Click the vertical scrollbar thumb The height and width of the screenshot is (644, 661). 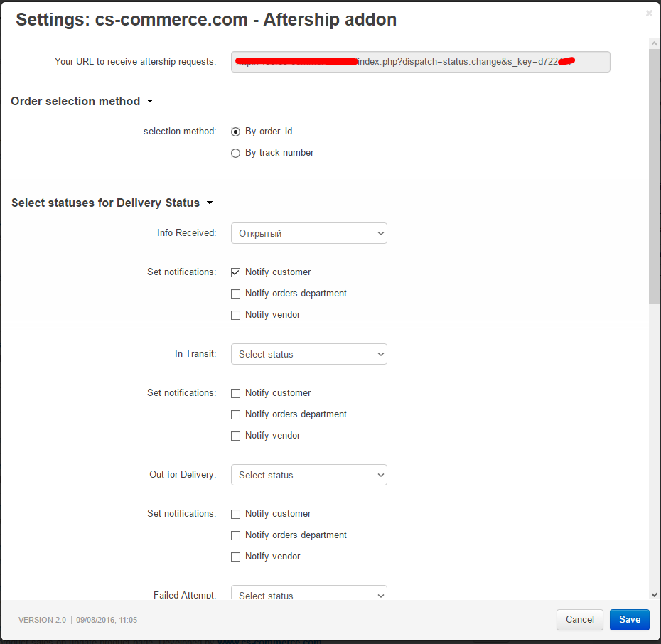pyautogui.click(x=654, y=176)
